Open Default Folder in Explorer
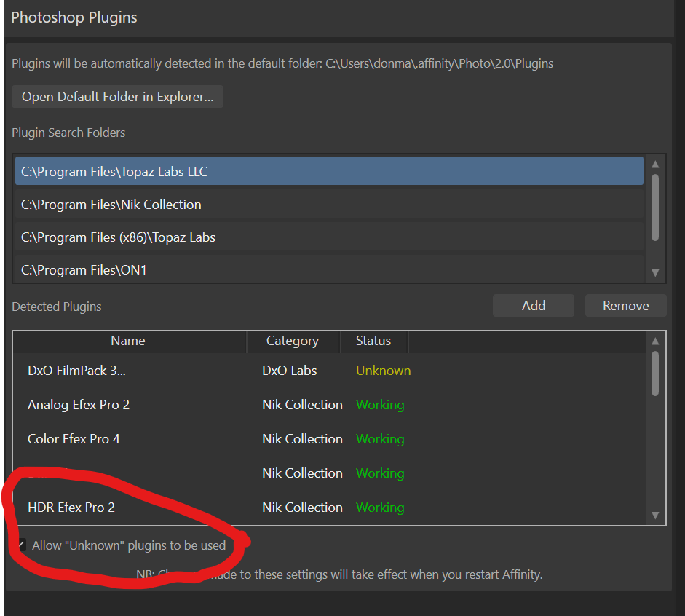 pos(117,97)
